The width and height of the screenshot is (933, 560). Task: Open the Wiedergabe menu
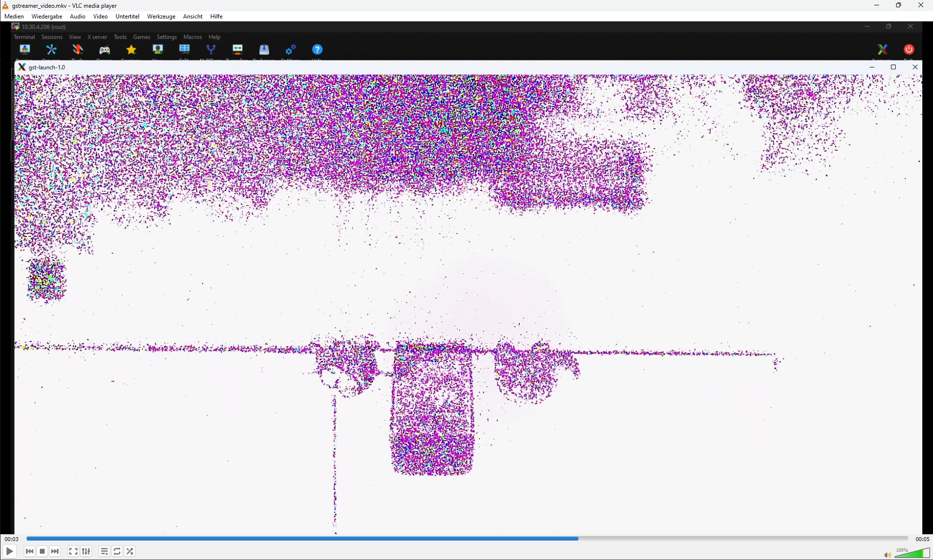(x=47, y=16)
